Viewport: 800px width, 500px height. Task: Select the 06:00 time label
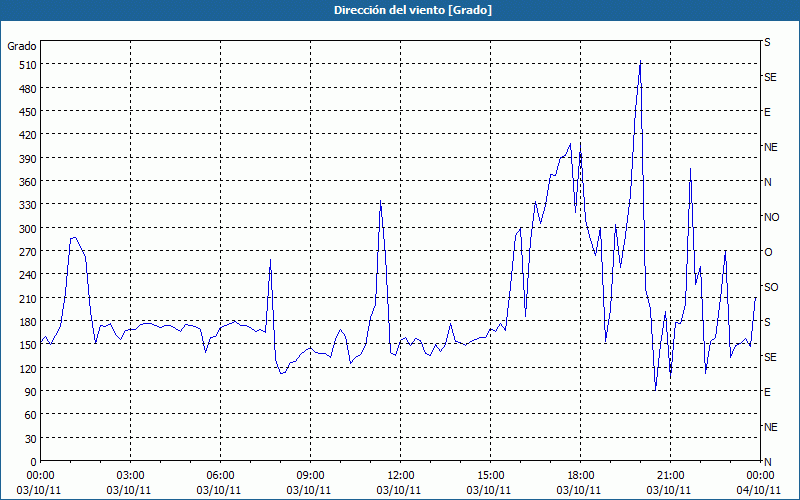click(x=220, y=476)
